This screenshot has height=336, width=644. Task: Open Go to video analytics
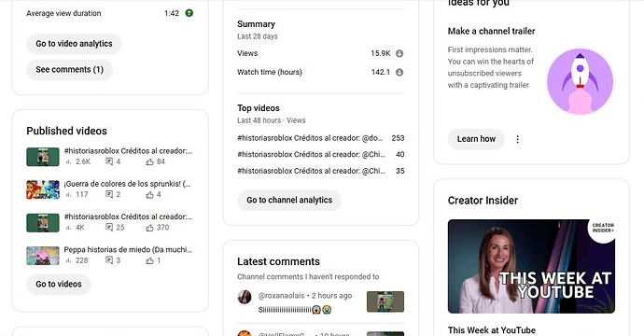pos(74,44)
